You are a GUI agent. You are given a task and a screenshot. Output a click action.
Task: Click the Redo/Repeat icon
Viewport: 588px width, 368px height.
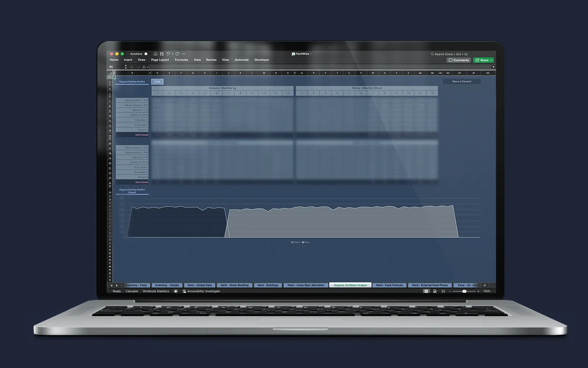[178, 54]
